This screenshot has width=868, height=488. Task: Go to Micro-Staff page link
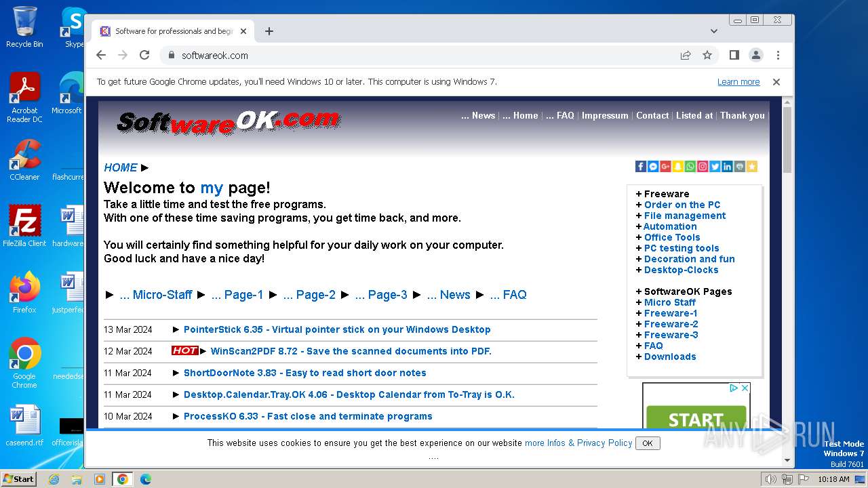coord(156,295)
